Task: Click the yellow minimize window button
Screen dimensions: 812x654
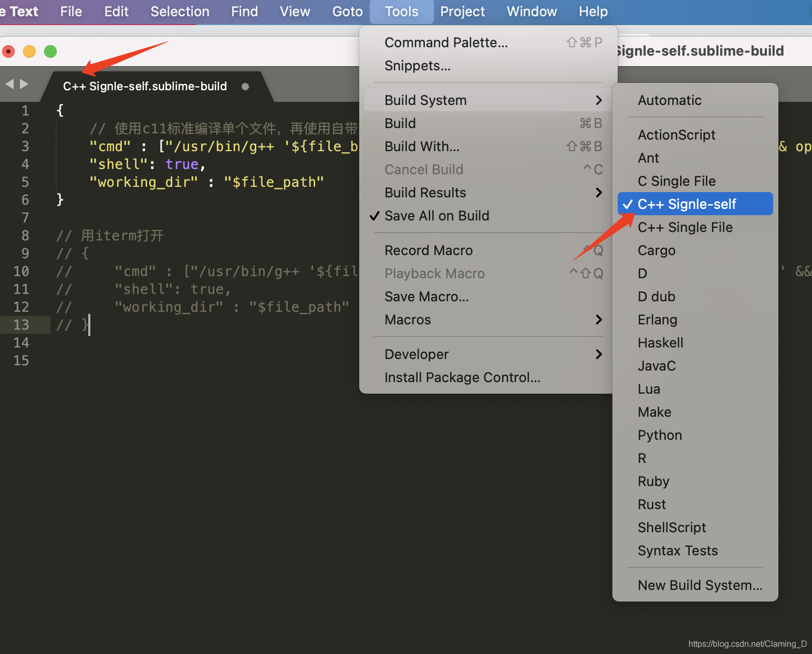Action: [29, 51]
